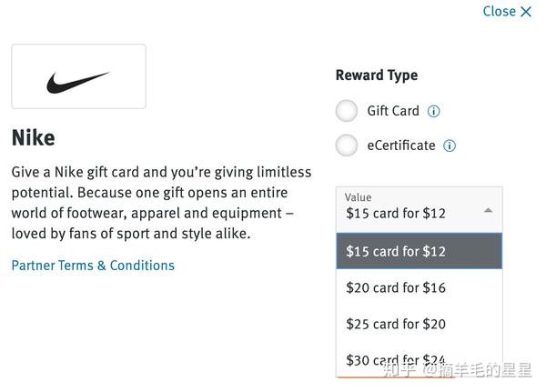The image size is (546, 392).
Task: Choose the $20 card for $16 option
Action: click(x=419, y=287)
